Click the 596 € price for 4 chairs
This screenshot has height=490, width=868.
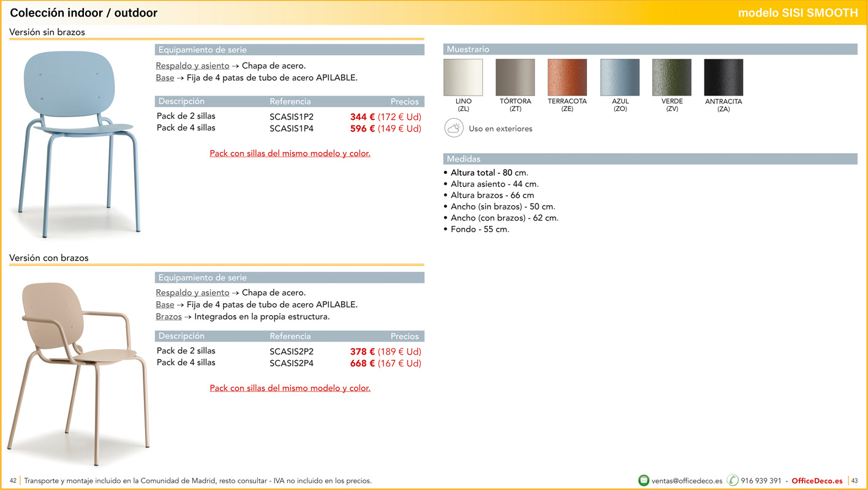(x=362, y=129)
